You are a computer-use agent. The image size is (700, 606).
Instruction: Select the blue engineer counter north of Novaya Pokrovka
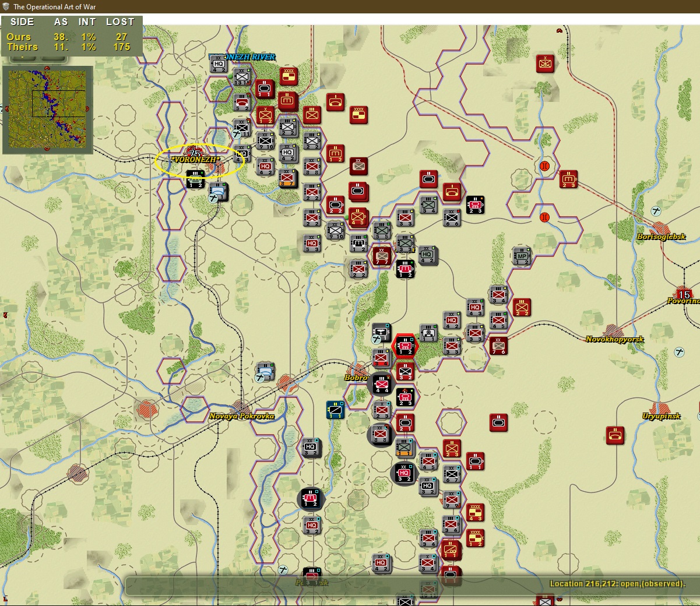coord(265,371)
